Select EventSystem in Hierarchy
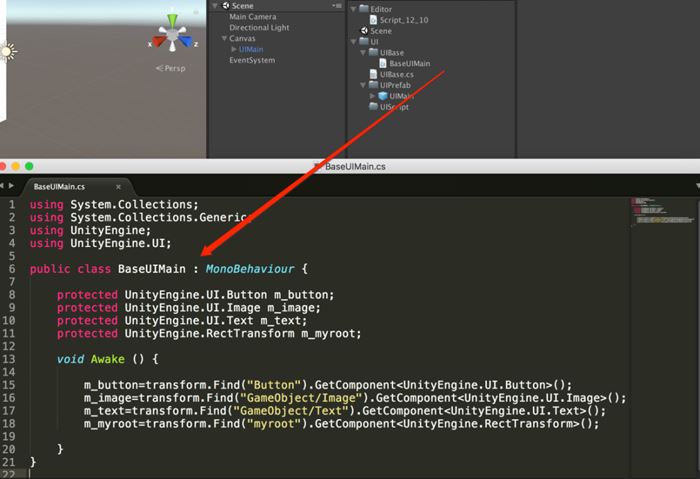 point(251,60)
